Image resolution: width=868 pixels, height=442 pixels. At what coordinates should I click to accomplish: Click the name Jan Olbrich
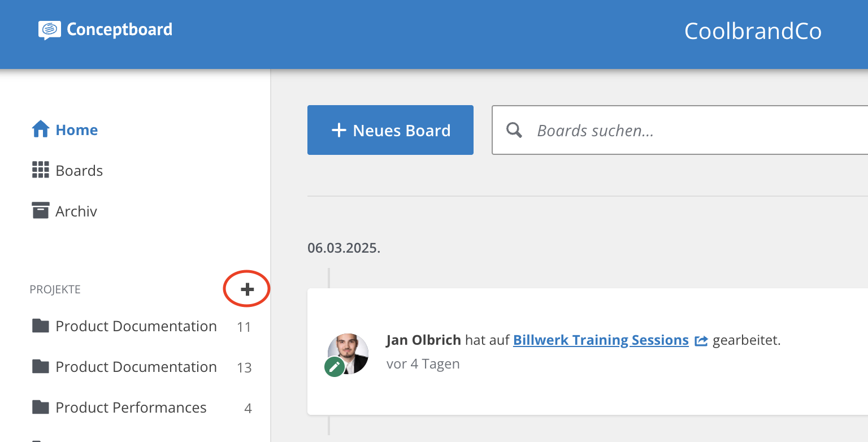tap(424, 340)
